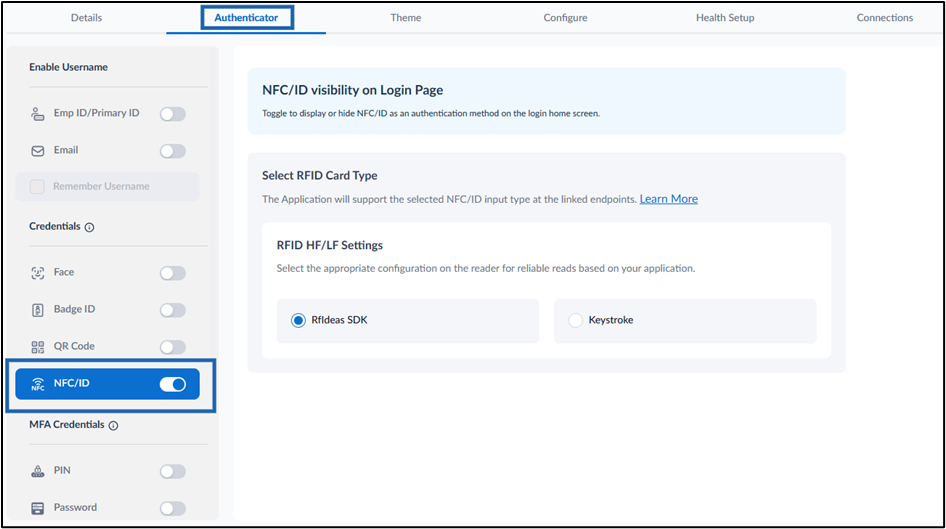Viewport: 946px width, 529px height.
Task: Click the RFID HF/LF Settings heading
Action: click(329, 245)
